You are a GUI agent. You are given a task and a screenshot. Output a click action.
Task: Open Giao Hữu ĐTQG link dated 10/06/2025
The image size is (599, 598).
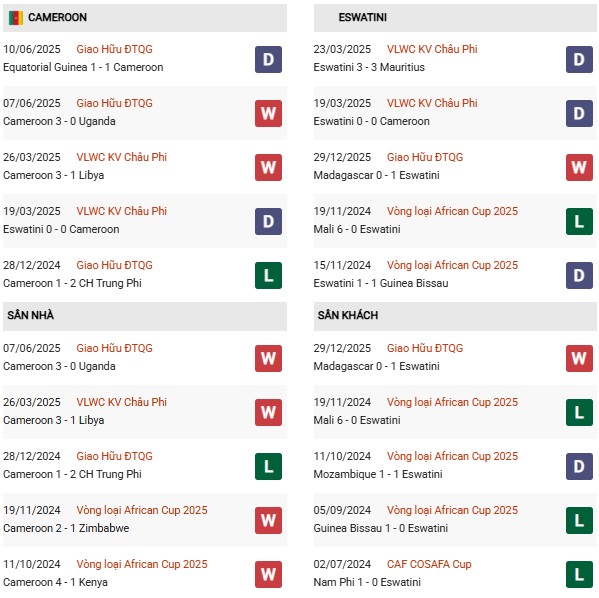114,49
